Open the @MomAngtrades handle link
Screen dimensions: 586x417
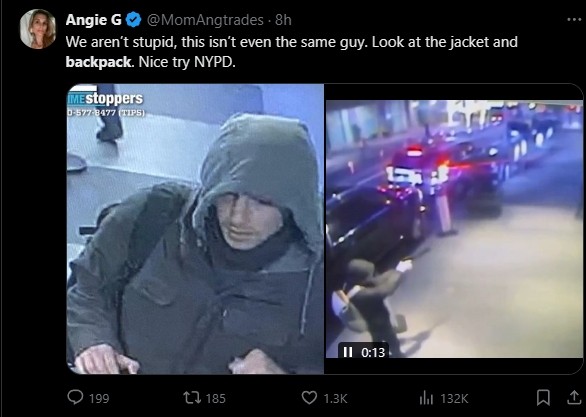(x=205, y=20)
